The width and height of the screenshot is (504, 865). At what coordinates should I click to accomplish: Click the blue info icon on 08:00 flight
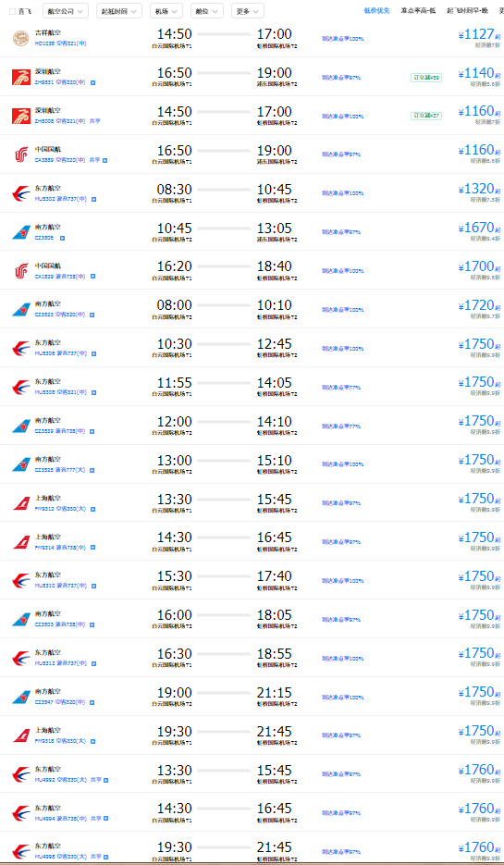tap(92, 315)
